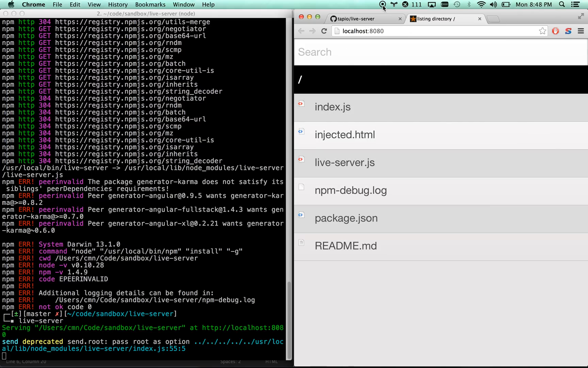Click the battery status icon
This screenshot has height=368, width=588.
click(x=506, y=5)
